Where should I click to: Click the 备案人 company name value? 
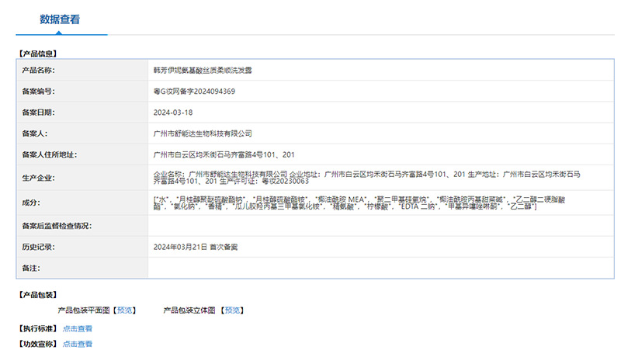point(203,133)
